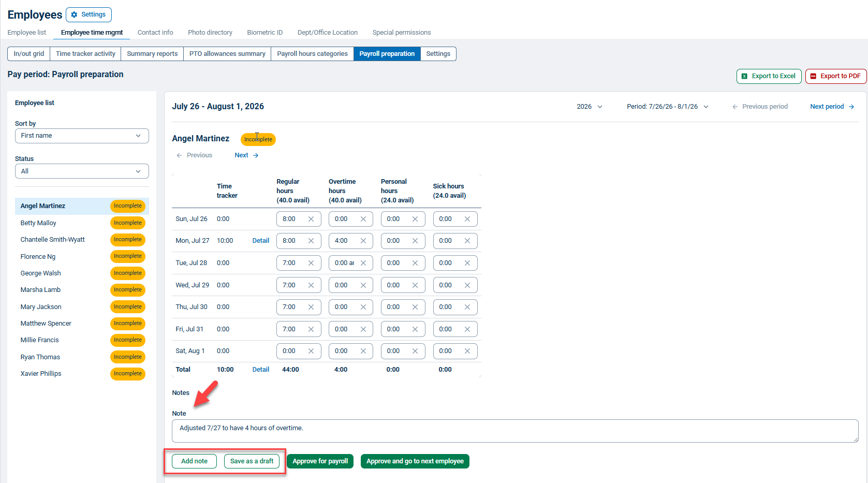Clear Sunday Jul 26 personal hours value

click(x=415, y=219)
